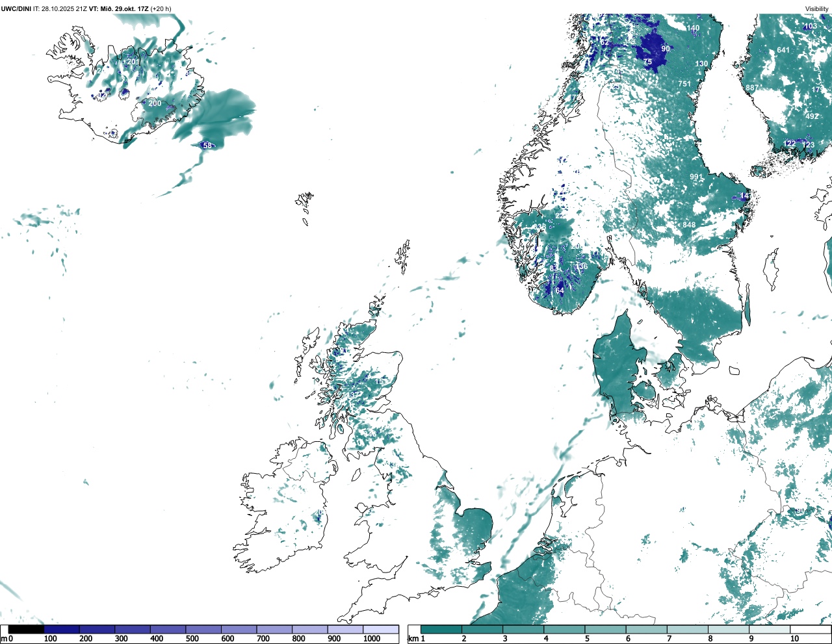The width and height of the screenshot is (832, 644).
Task: Select the initial time '28.10.2025 21Z'
Action: click(65, 9)
